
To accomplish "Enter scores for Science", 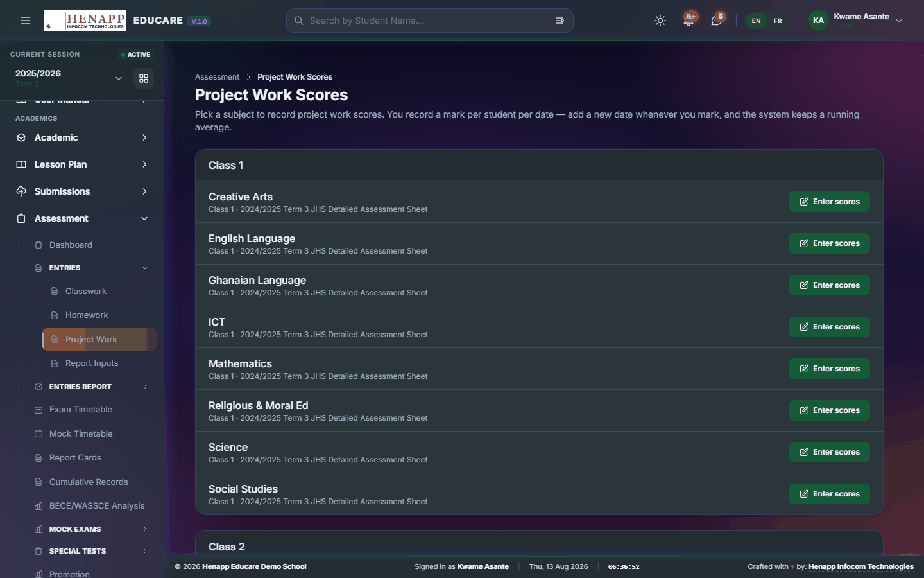I will click(829, 452).
